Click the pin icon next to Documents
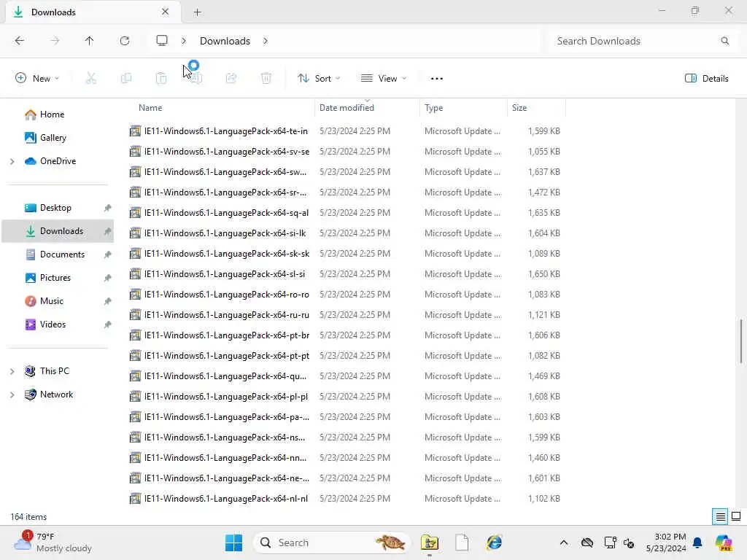The image size is (747, 560). click(x=108, y=254)
